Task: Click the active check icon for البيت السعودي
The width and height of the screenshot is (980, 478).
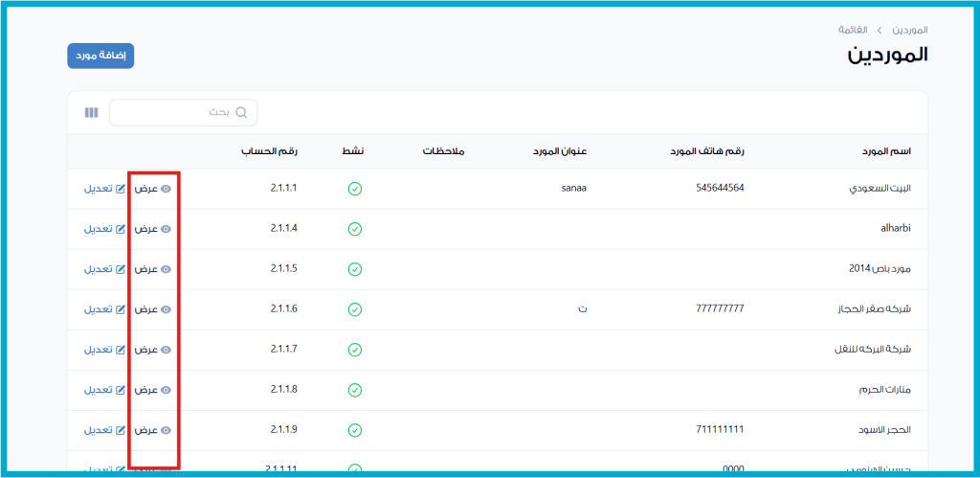Action: pos(354,189)
